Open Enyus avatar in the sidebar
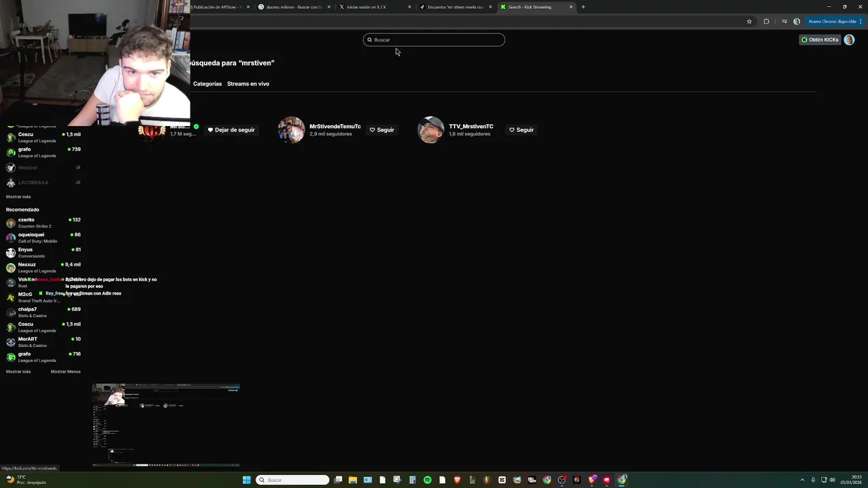The height and width of the screenshot is (488, 868). [x=11, y=253]
